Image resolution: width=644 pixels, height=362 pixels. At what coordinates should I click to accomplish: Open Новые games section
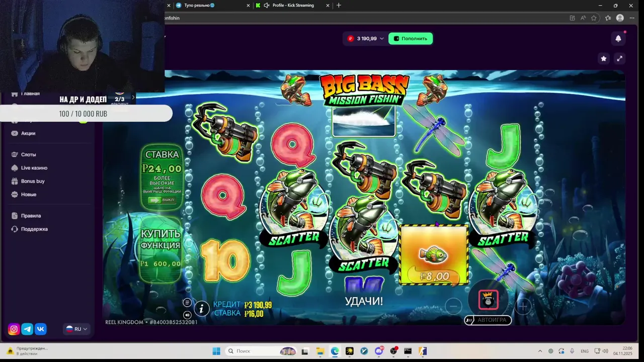pyautogui.click(x=28, y=195)
